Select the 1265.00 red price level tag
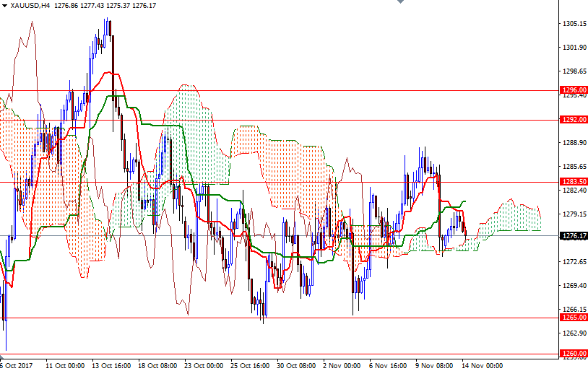 (574, 318)
